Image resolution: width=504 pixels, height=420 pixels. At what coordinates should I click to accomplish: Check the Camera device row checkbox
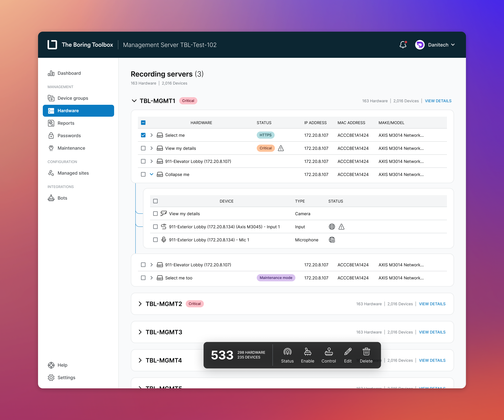click(x=155, y=214)
